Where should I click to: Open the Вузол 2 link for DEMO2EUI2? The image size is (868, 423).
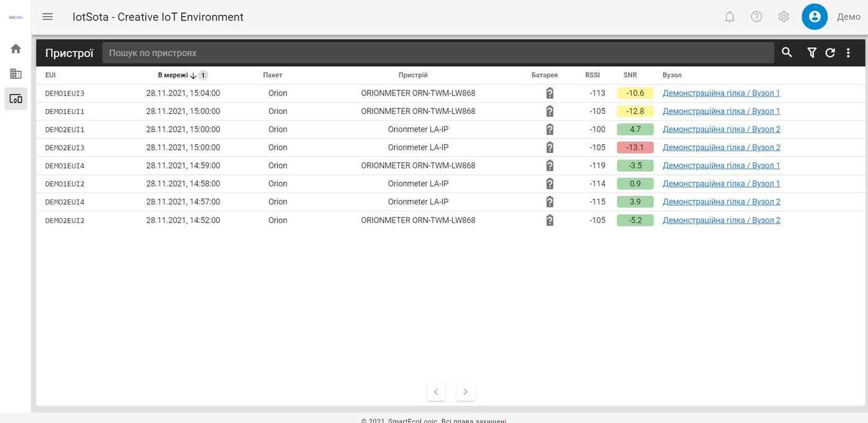click(721, 220)
